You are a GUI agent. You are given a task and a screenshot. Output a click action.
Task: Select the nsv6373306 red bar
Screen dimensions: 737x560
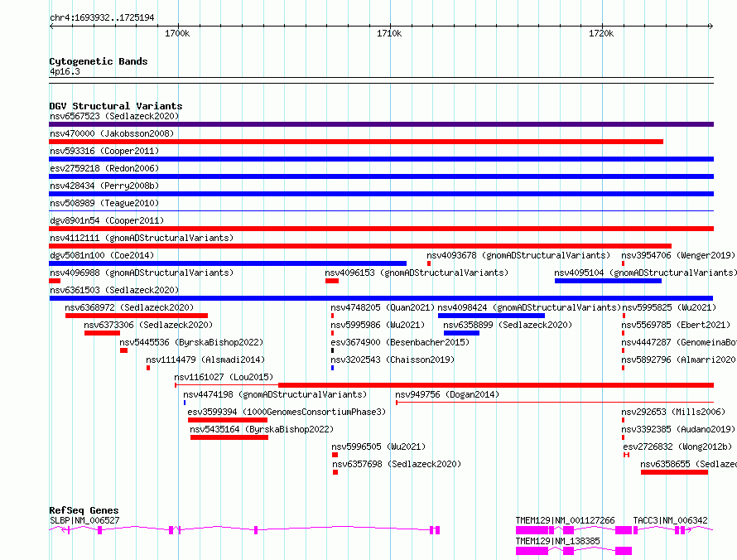pos(103,333)
